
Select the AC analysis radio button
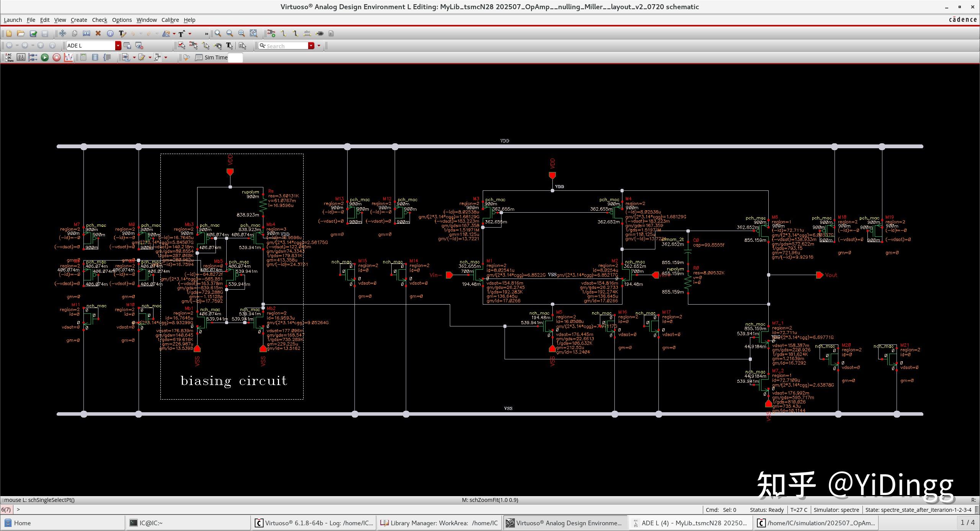pos(6,54)
